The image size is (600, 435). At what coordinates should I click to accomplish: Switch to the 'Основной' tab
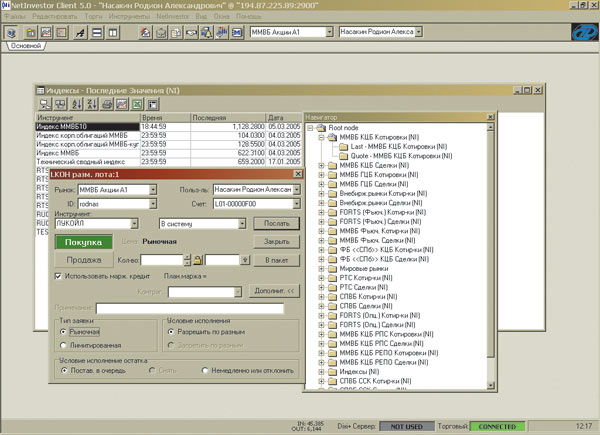pyautogui.click(x=26, y=46)
